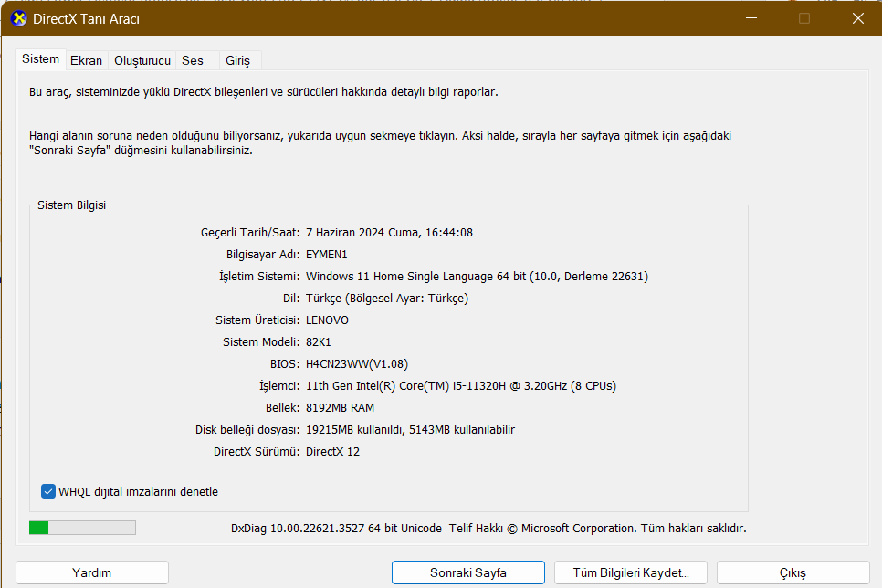882x588 pixels.
Task: Click the İşlemci label
Action: pyautogui.click(x=279, y=386)
